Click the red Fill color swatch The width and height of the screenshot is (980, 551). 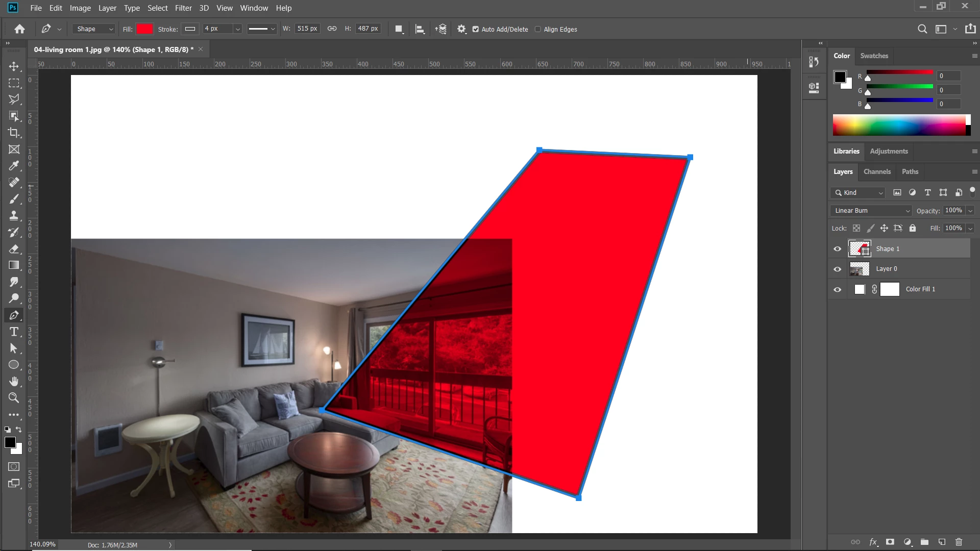pos(144,29)
